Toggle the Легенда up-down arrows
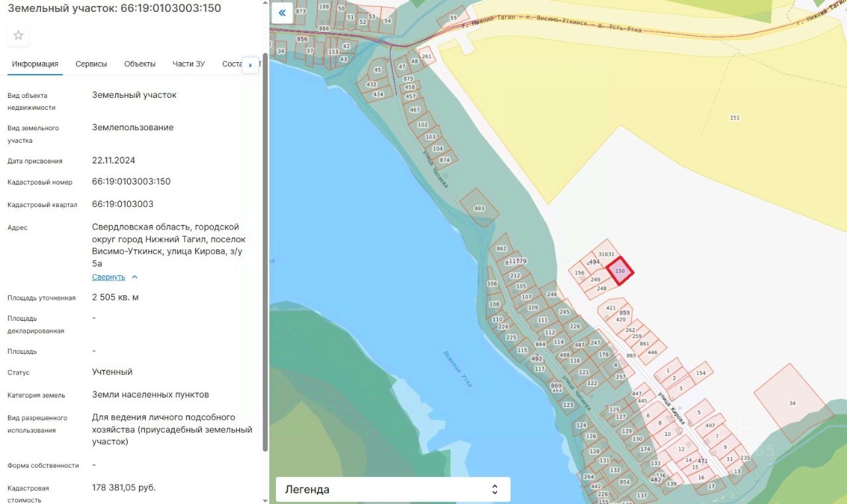Viewport: 847px width, 504px height. (x=494, y=489)
